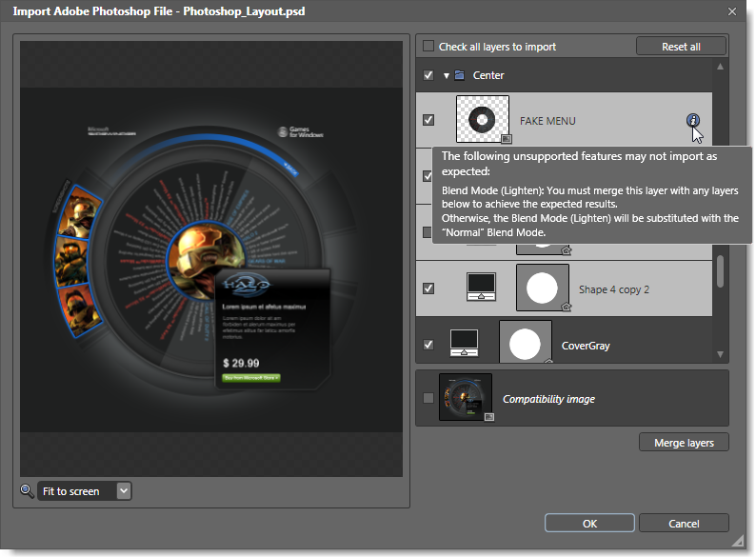
Task: Click the 'Compatibility image' label
Action: tap(548, 399)
